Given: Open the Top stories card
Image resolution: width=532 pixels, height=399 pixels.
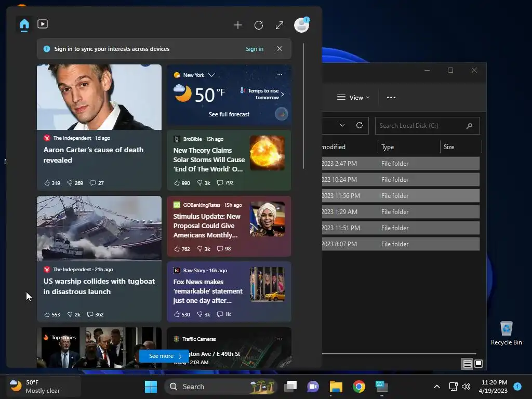Looking at the screenshot, I should tap(99, 348).
